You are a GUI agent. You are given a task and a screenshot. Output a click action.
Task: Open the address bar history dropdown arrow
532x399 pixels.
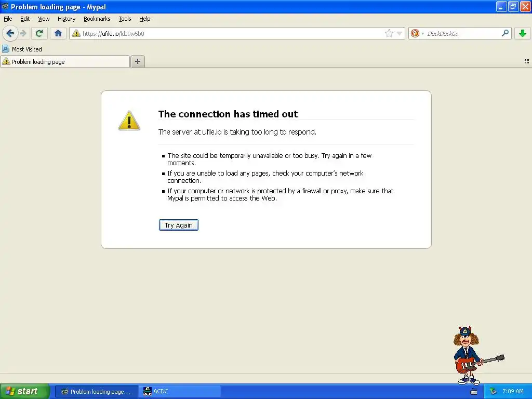(400, 33)
